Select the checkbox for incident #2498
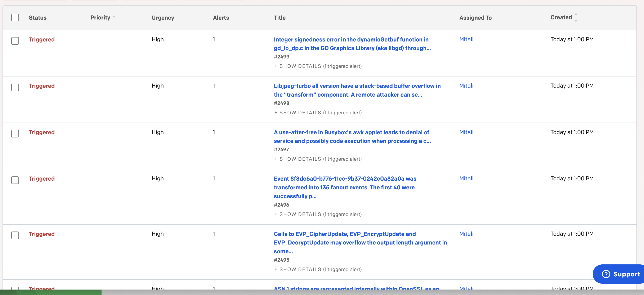644x295 pixels. click(15, 87)
